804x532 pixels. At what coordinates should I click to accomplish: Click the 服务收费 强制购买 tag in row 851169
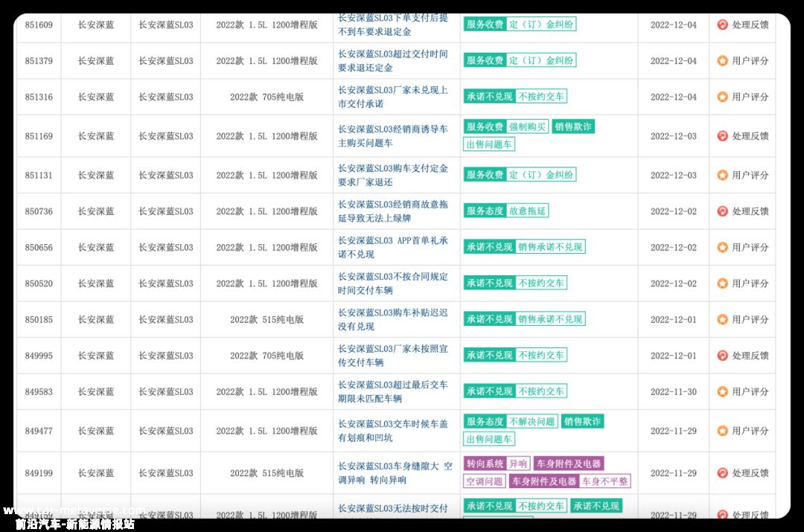pos(505,126)
